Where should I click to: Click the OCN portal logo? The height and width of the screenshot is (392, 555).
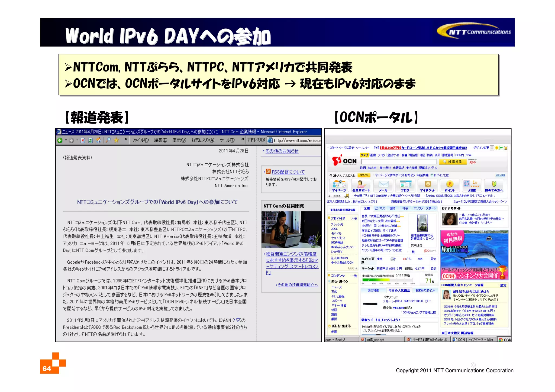[x=344, y=160]
